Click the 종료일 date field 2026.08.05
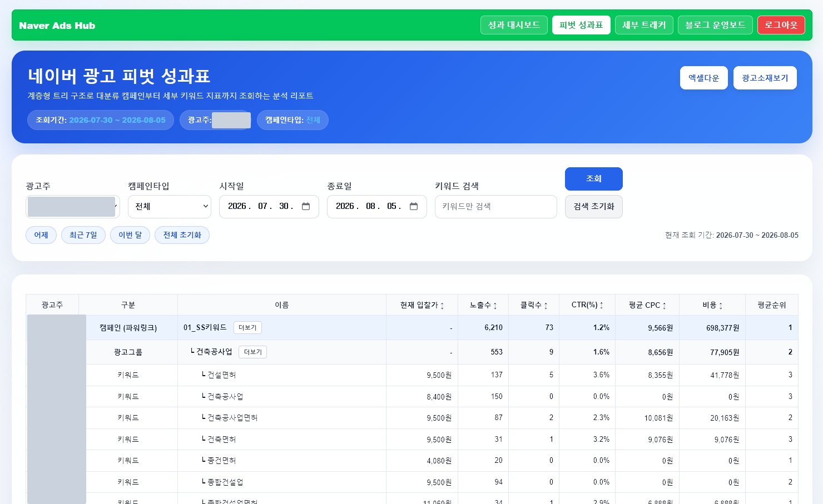The image size is (823, 504). pos(377,207)
